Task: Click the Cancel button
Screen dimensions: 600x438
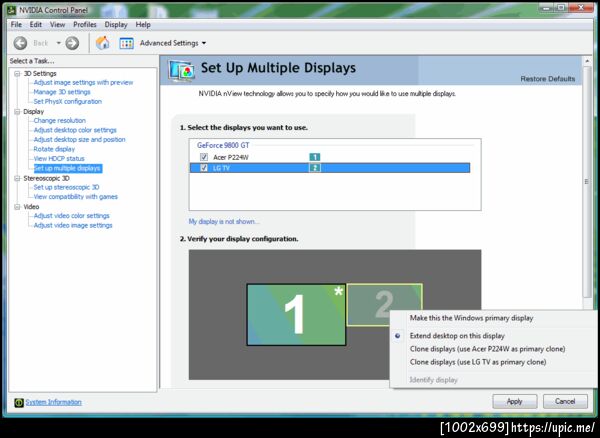Action: click(565, 401)
